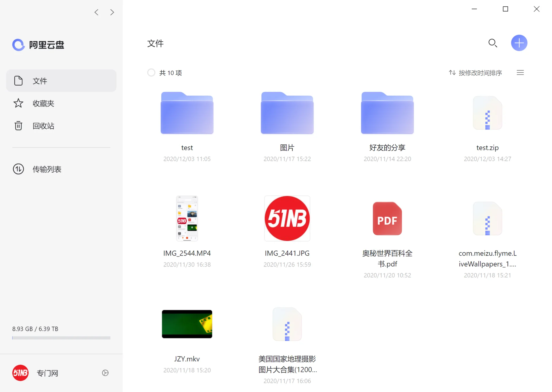Click the 阿里云盘 logo
Image resolution: width=552 pixels, height=392 pixels.
(38, 45)
